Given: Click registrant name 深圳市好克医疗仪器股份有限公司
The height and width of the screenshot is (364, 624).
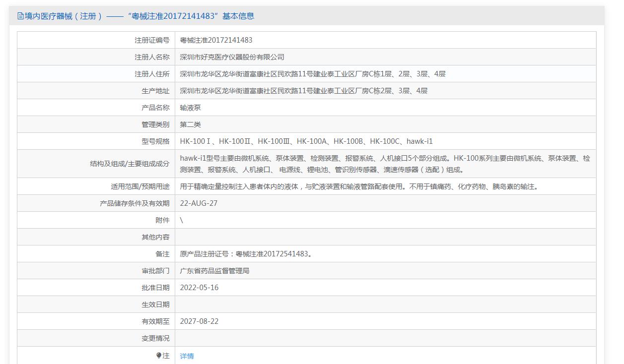Looking at the screenshot, I should pos(232,57).
